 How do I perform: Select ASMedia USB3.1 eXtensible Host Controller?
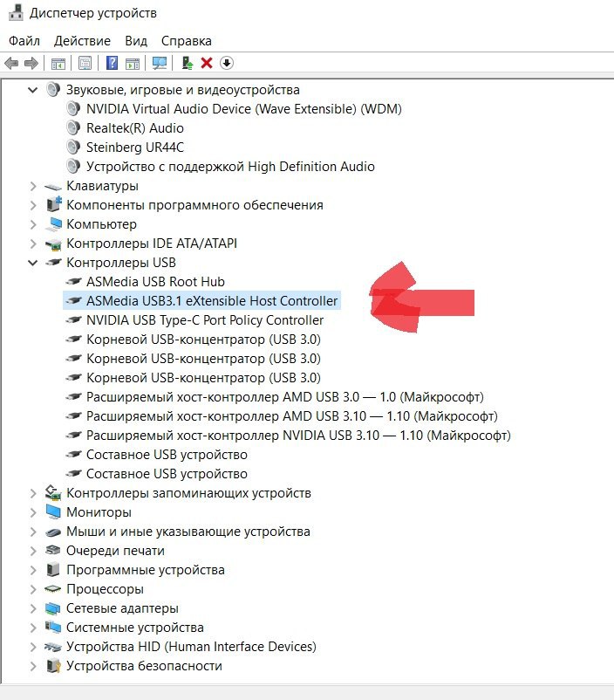click(212, 301)
